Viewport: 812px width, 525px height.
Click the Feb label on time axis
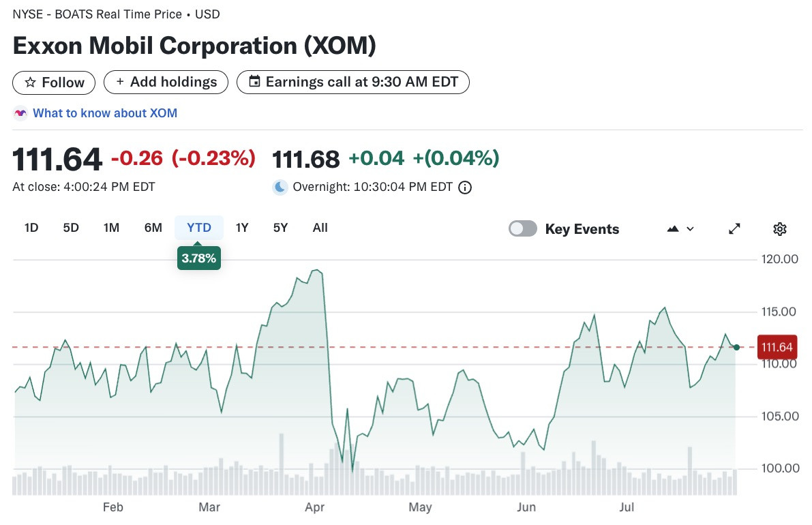113,507
